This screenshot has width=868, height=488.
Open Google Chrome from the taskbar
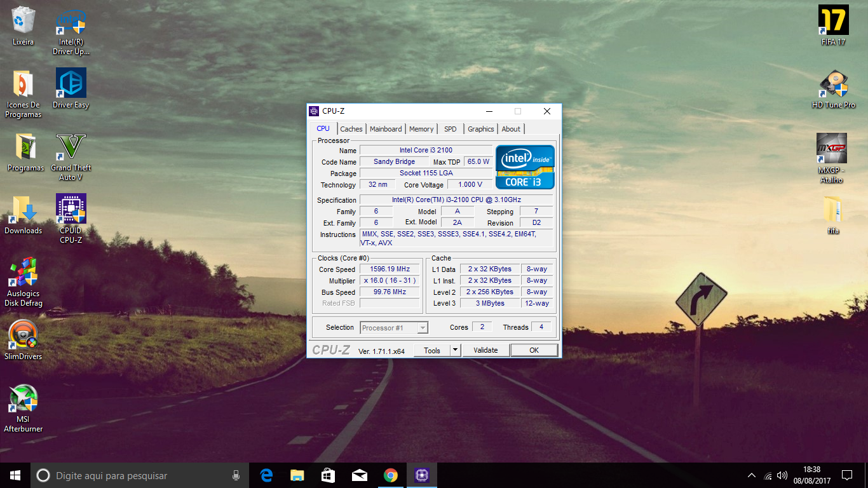point(390,475)
